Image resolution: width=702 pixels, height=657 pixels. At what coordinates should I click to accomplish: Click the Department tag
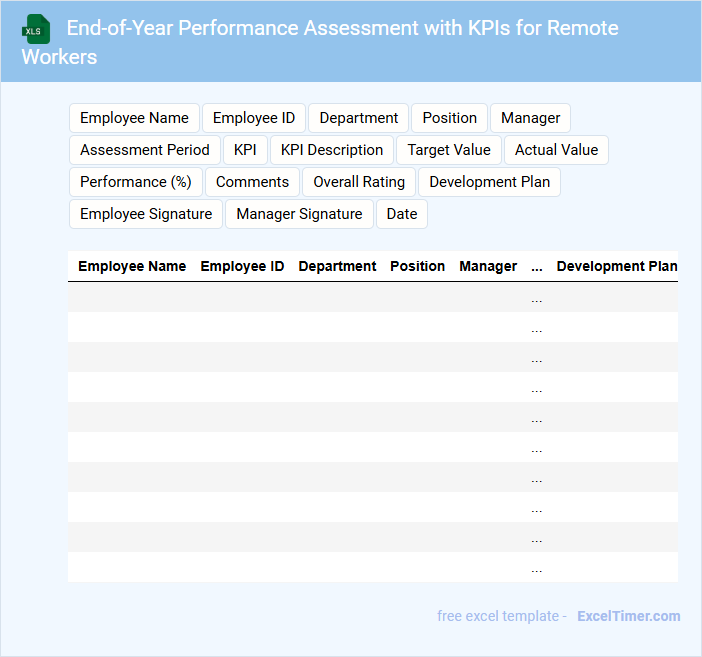pyautogui.click(x=358, y=118)
